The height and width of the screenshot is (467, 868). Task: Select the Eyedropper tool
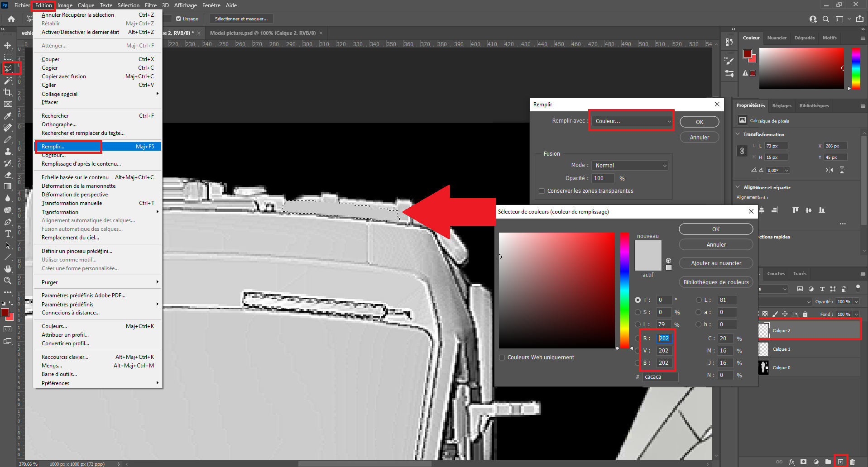point(8,116)
